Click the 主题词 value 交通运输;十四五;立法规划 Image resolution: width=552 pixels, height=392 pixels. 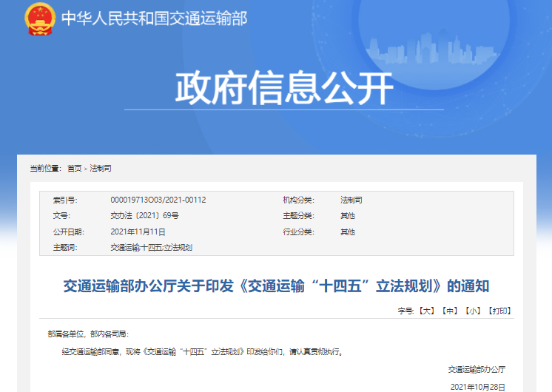pos(151,248)
